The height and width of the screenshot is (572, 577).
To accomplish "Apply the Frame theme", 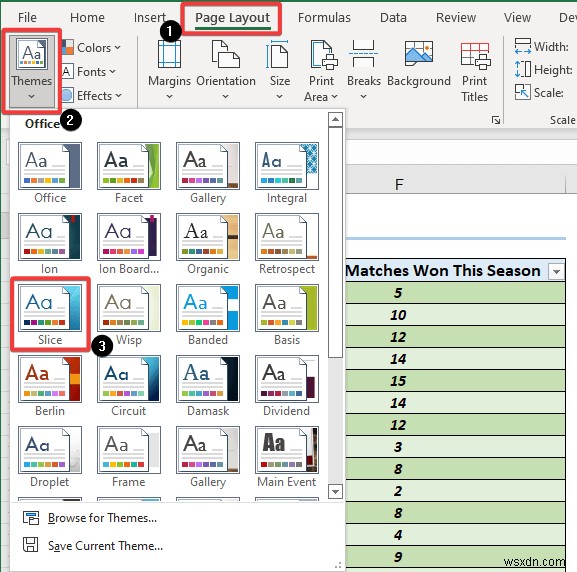I will pos(129,457).
